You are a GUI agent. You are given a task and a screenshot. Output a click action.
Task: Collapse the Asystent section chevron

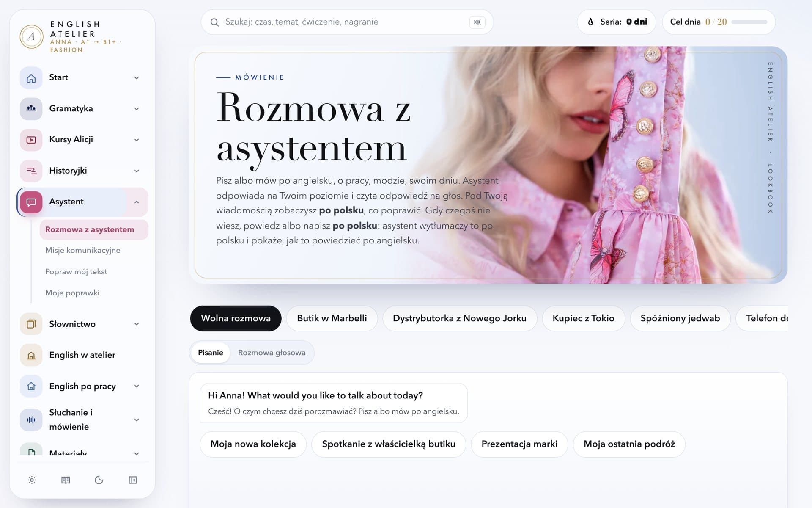point(137,202)
